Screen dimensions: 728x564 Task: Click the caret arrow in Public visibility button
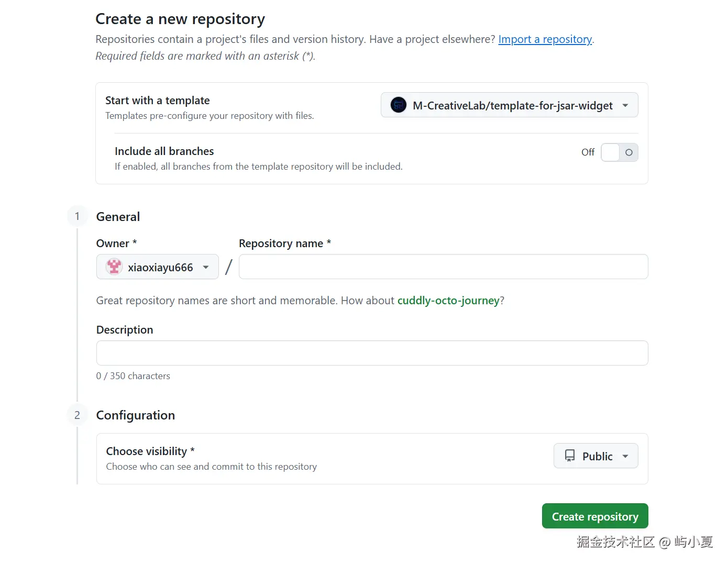(625, 456)
